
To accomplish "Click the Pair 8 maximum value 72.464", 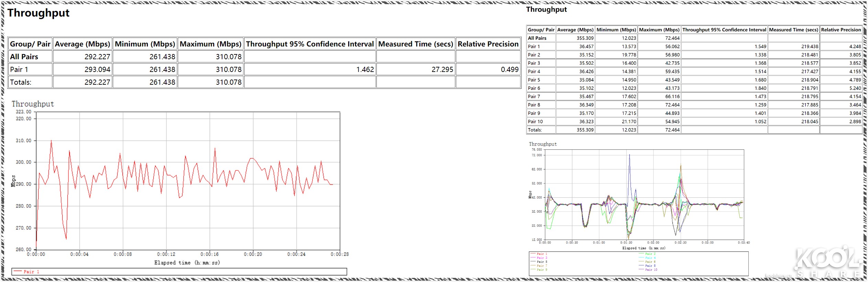I will (672, 105).
